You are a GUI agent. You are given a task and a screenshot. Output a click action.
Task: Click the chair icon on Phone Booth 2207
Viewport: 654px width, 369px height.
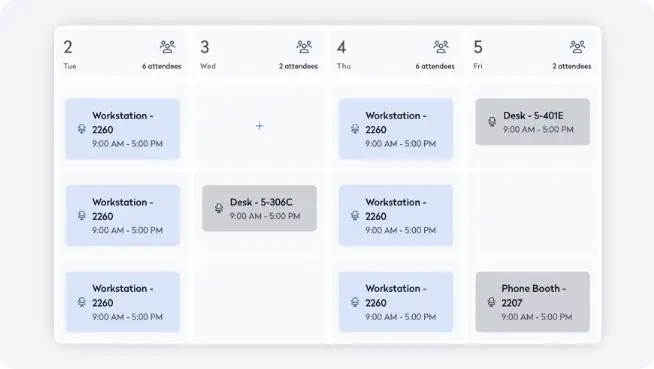[491, 302]
